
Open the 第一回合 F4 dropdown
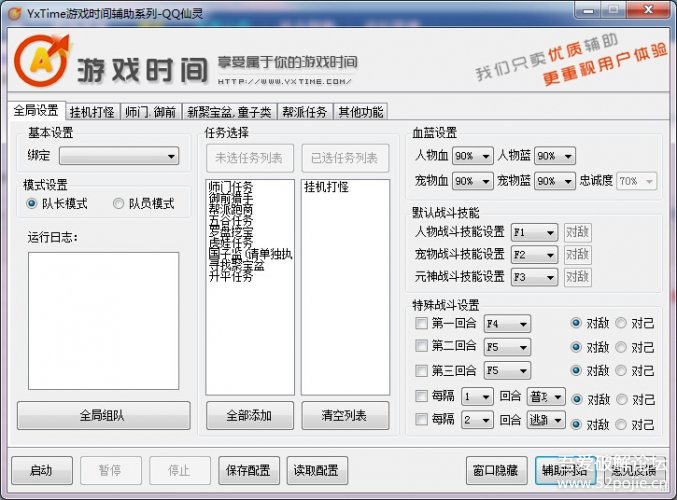coord(507,324)
